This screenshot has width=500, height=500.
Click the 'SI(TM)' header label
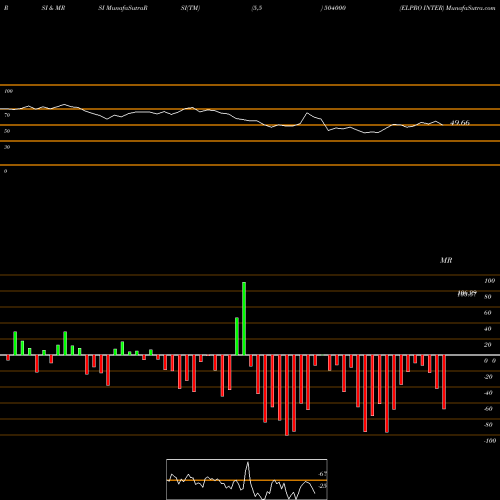(190, 8)
